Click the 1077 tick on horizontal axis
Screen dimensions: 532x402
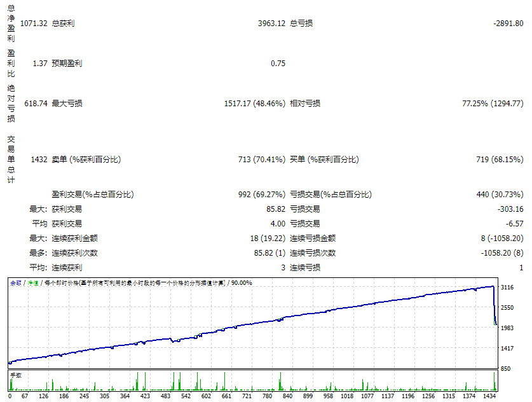[367, 396]
